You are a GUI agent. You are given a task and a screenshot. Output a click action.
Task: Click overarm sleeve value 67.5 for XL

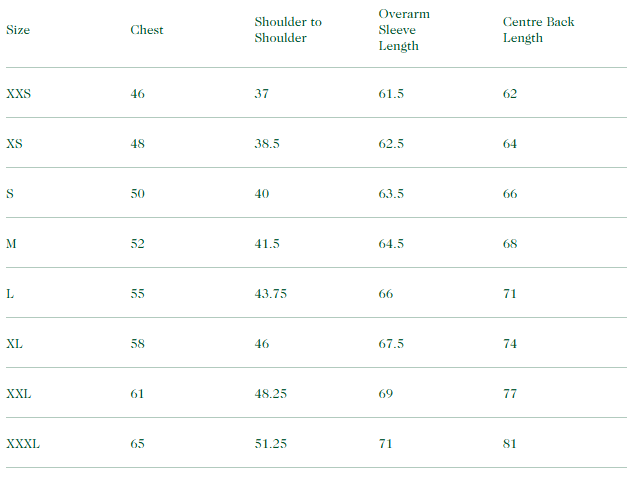391,344
